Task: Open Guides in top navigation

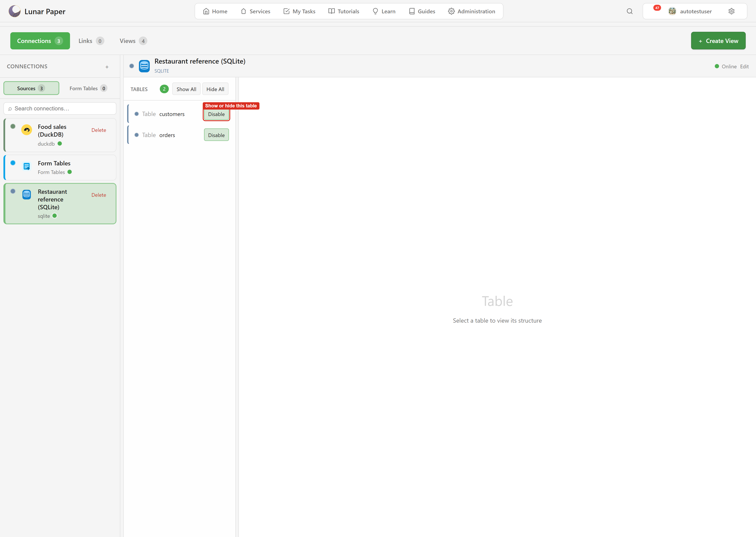Action: 422,11
